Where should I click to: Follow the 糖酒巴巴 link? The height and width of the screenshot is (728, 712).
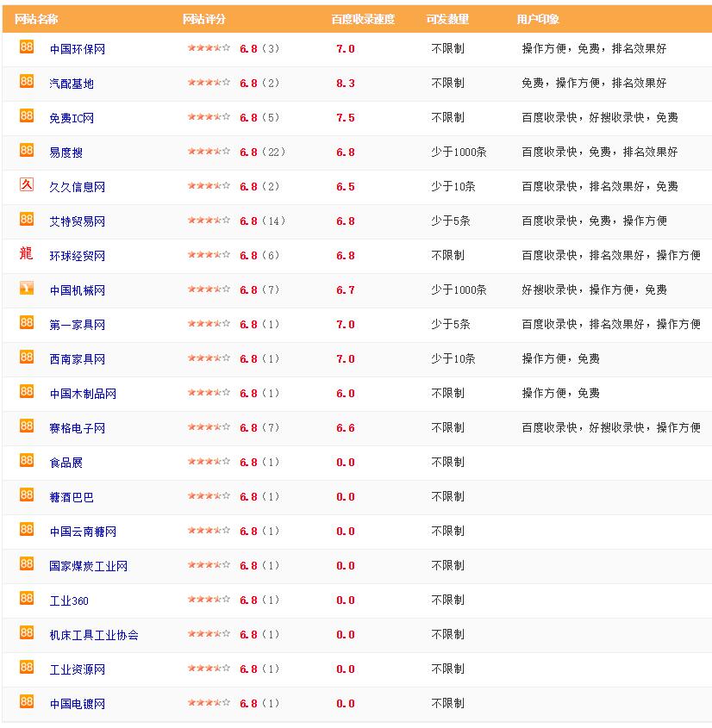[x=72, y=497]
